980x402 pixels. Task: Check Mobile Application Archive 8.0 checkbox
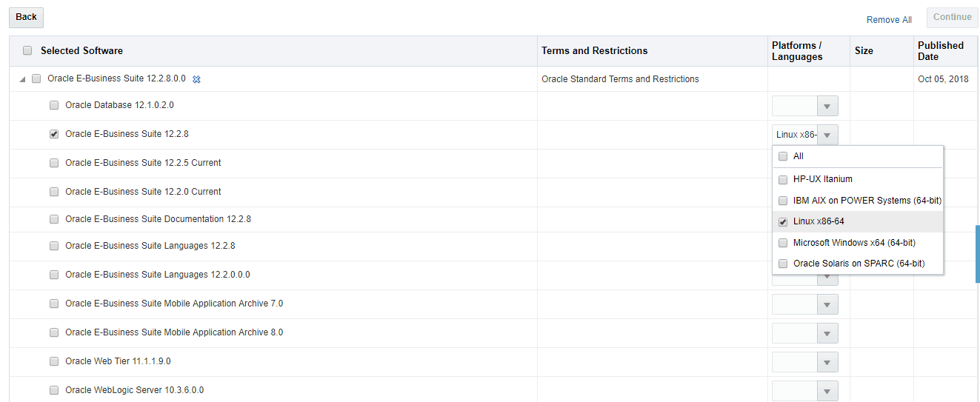54,332
